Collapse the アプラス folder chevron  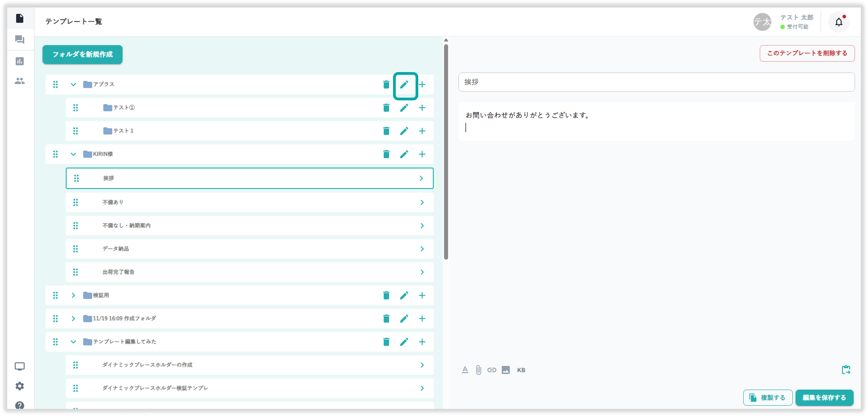(73, 84)
